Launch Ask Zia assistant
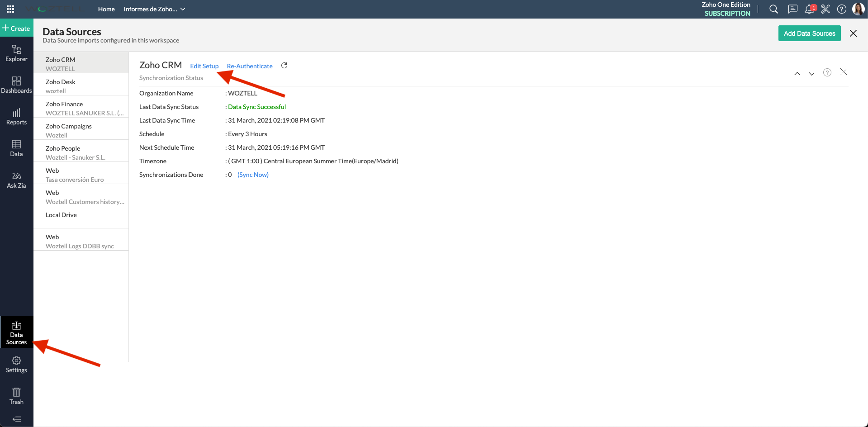868x427 pixels. (17, 180)
